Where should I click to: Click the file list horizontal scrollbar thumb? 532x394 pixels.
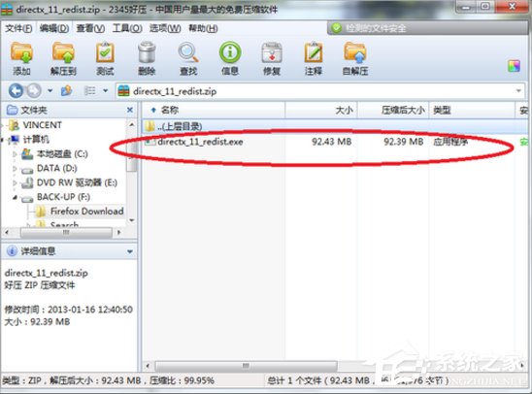(246, 366)
